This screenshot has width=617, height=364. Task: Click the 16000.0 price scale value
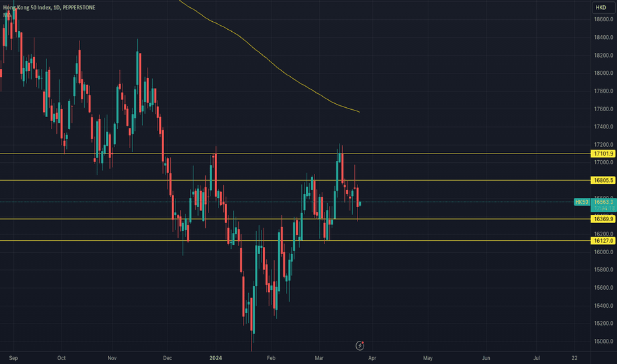604,252
